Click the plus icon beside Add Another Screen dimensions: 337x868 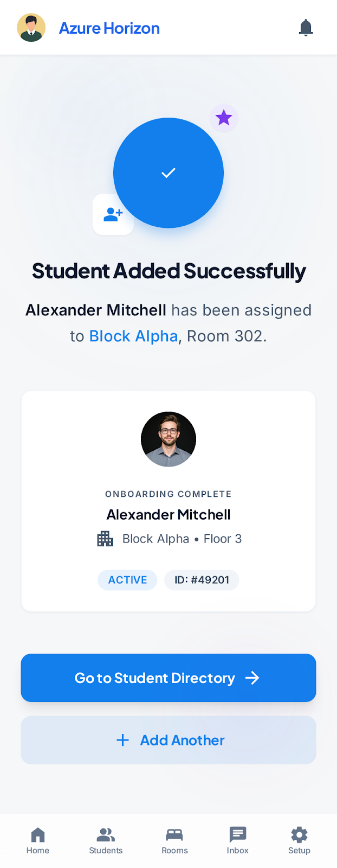point(123,740)
